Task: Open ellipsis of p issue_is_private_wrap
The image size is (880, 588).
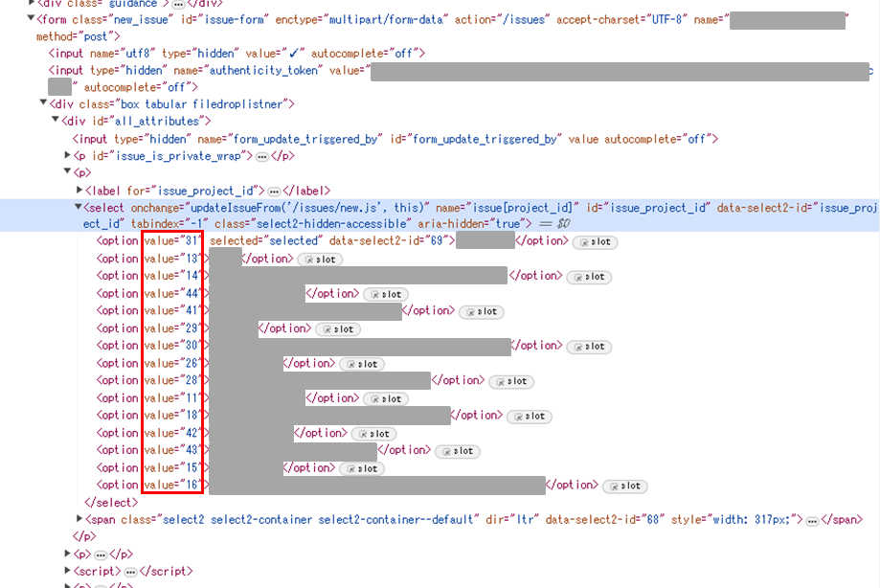Action: point(262,157)
